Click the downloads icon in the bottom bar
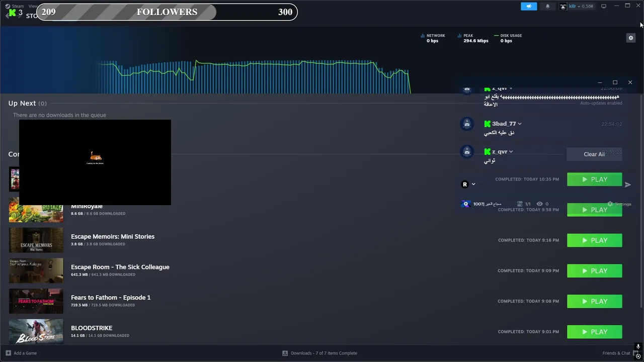The image size is (644, 362). click(x=285, y=353)
